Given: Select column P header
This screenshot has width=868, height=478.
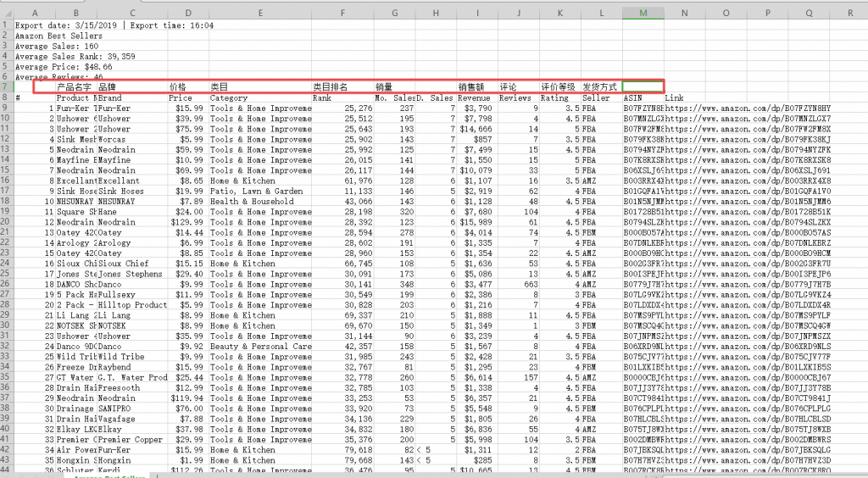Looking at the screenshot, I should pyautogui.click(x=767, y=13).
